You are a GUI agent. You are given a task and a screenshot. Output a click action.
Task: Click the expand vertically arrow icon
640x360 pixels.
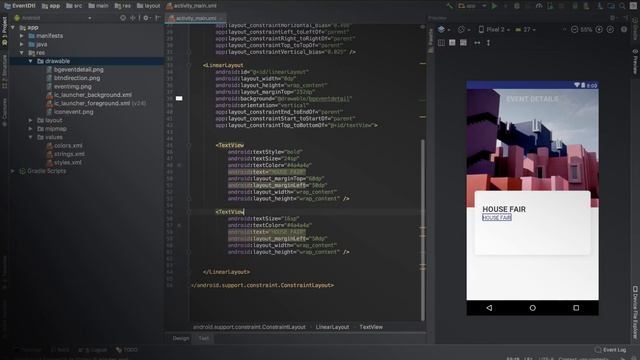[489, 42]
